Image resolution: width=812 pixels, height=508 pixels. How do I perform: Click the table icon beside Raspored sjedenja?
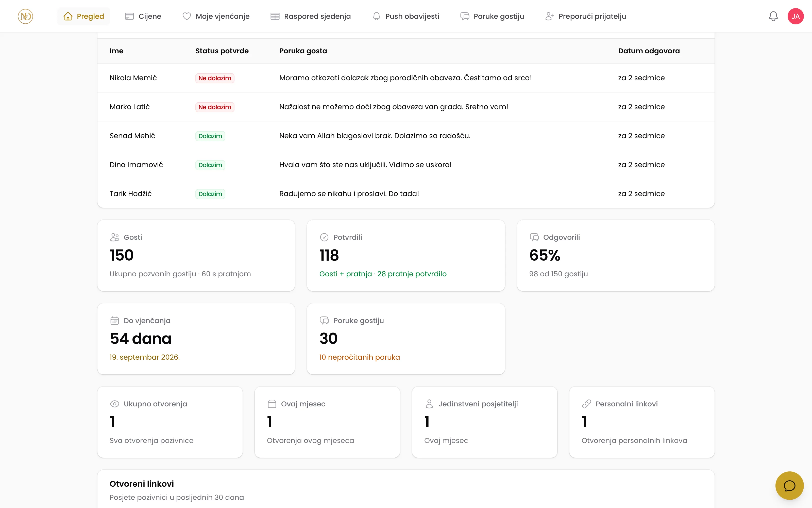275,16
